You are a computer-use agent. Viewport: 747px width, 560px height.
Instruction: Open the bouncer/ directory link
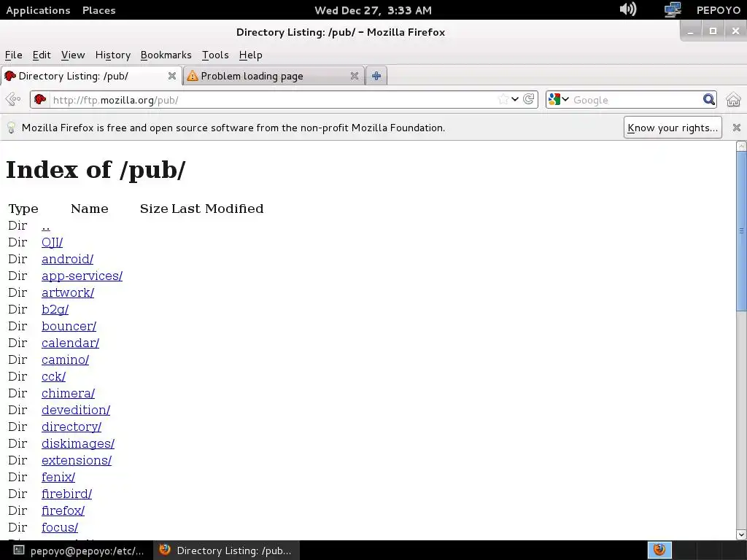pos(69,326)
